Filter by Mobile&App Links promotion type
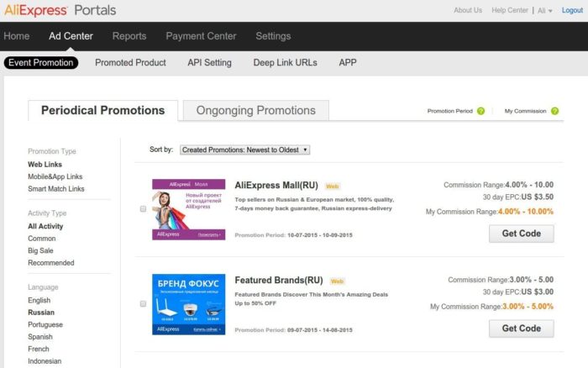The image size is (588, 368). (55, 176)
